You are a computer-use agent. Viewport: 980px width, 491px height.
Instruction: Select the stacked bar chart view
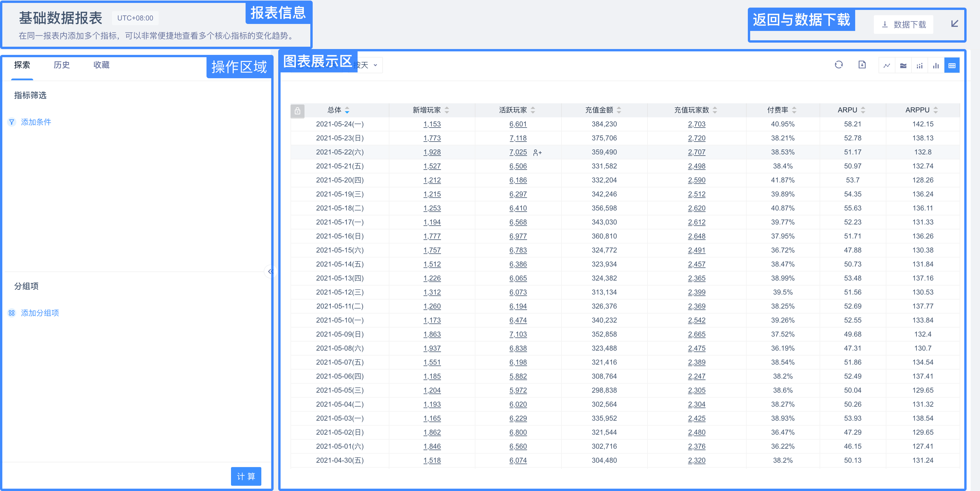(x=920, y=65)
